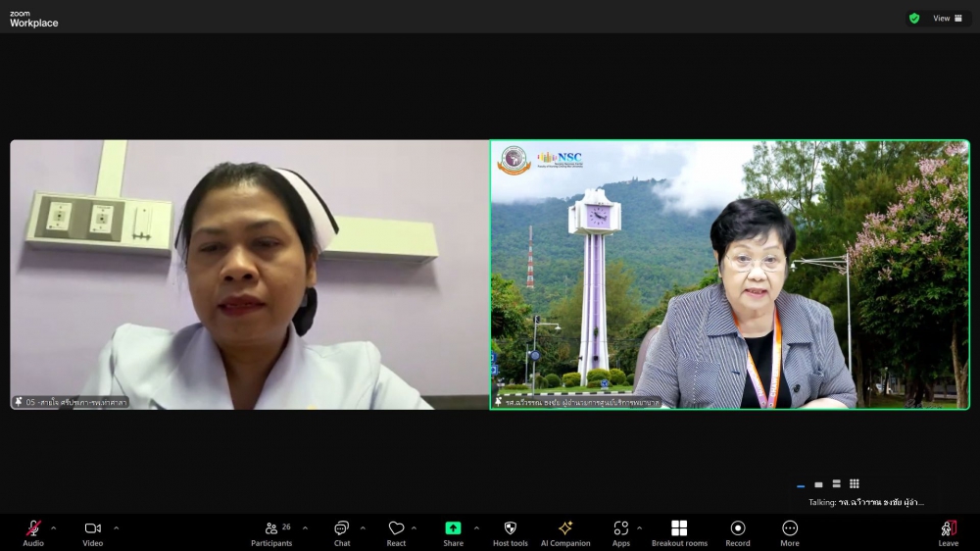Open the Participants panel
The height and width of the screenshot is (551, 980).
tap(271, 528)
